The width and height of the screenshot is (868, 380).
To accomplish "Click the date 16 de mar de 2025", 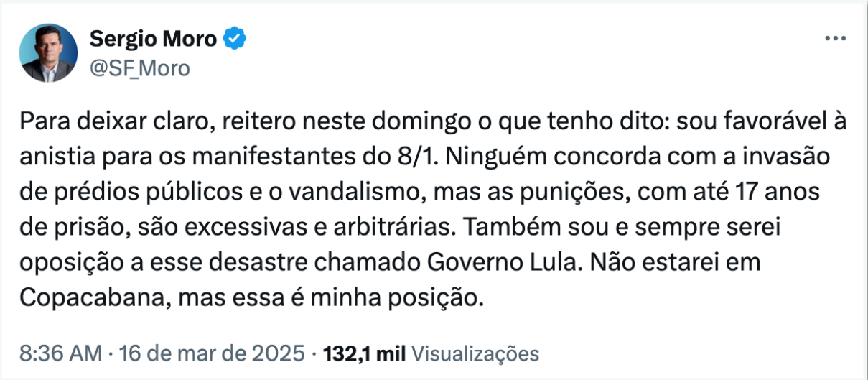I will tap(213, 353).
